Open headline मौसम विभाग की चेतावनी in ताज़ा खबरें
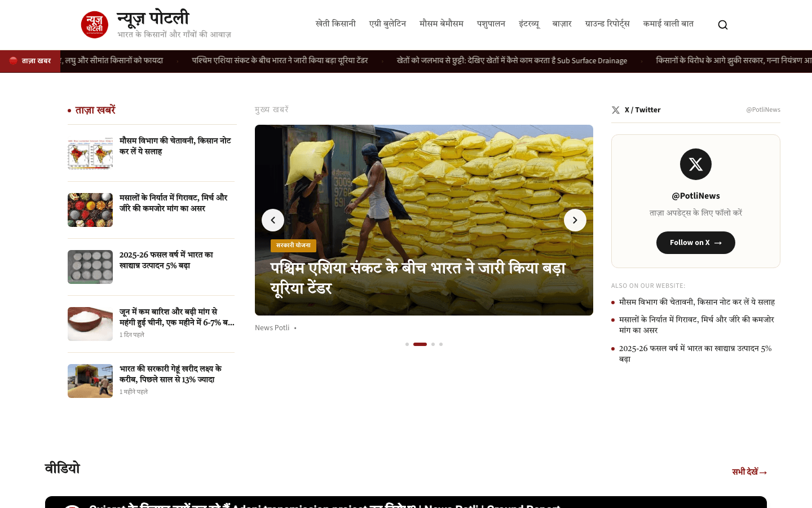This screenshot has width=812, height=508. 175,146
